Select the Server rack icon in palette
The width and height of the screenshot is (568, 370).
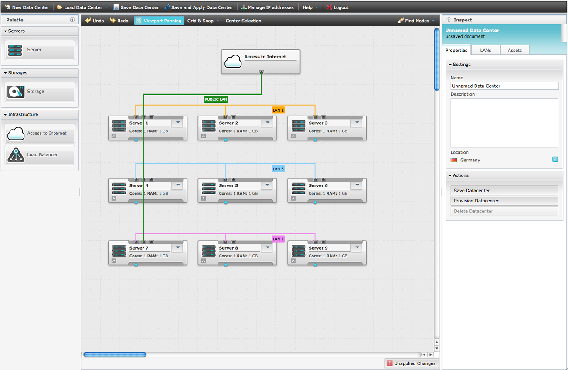(x=15, y=50)
